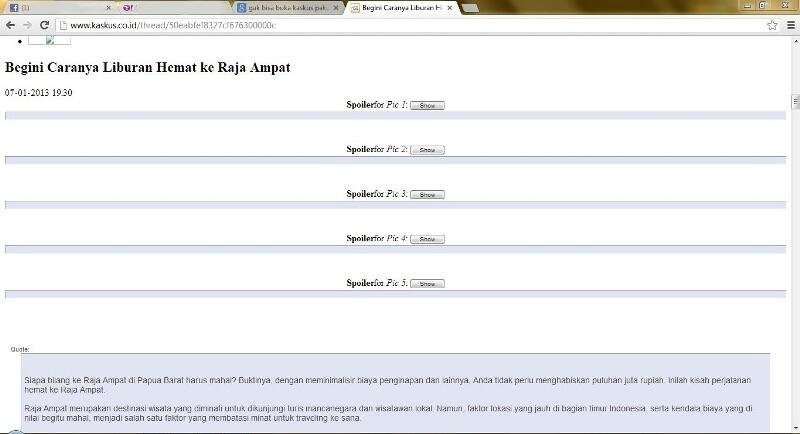Click the scrollbar down arrow
800x434 pixels.
(x=795, y=429)
